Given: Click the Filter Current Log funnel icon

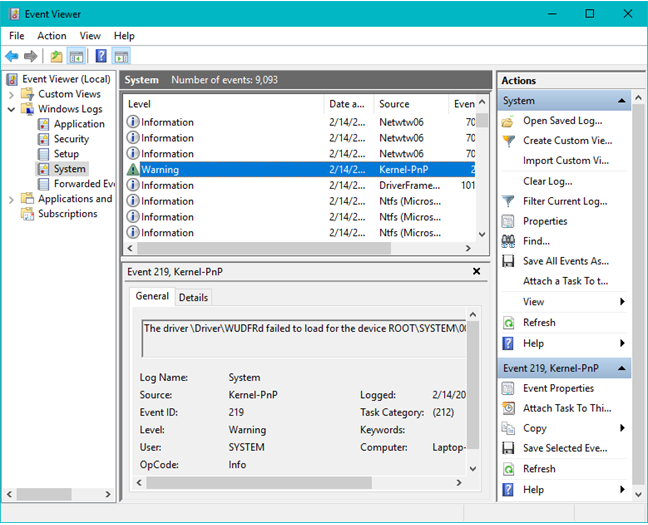Looking at the screenshot, I should 509,201.
